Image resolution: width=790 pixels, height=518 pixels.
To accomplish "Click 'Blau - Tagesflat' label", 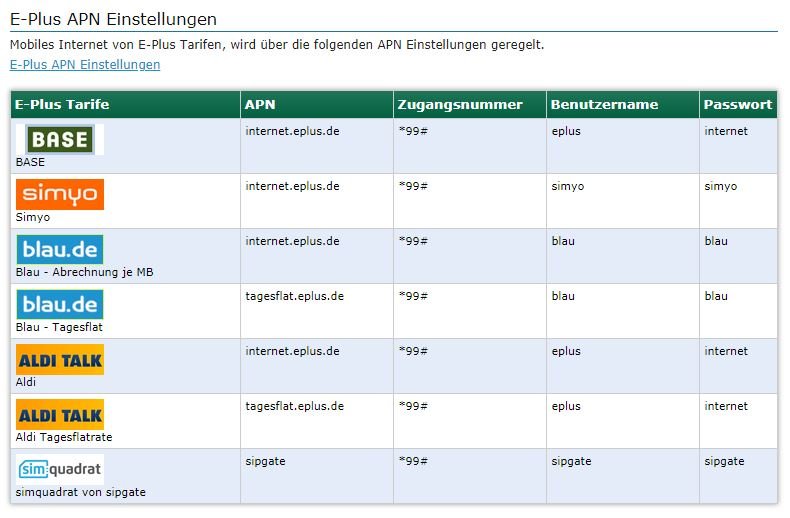I will (x=59, y=327).
